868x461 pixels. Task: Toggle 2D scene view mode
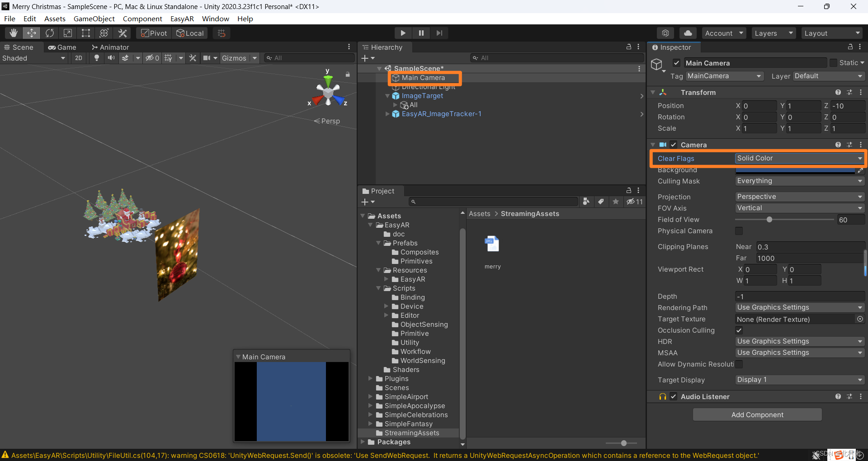click(79, 58)
